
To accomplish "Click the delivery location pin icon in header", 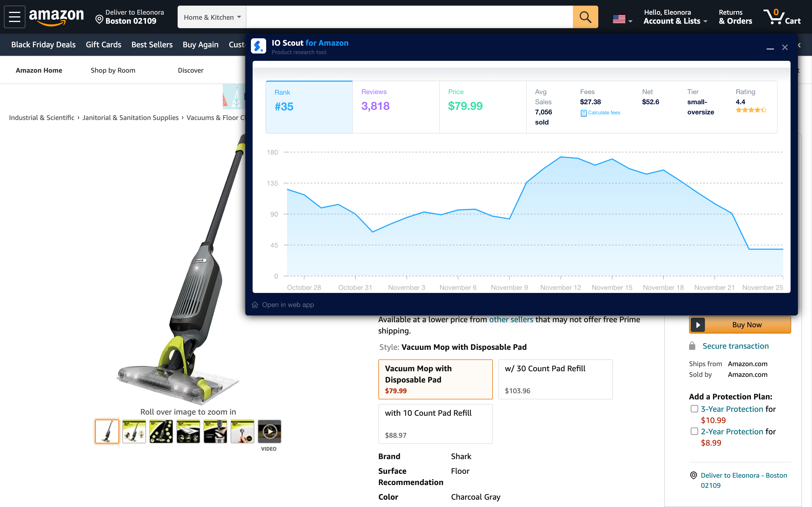I will [x=99, y=19].
